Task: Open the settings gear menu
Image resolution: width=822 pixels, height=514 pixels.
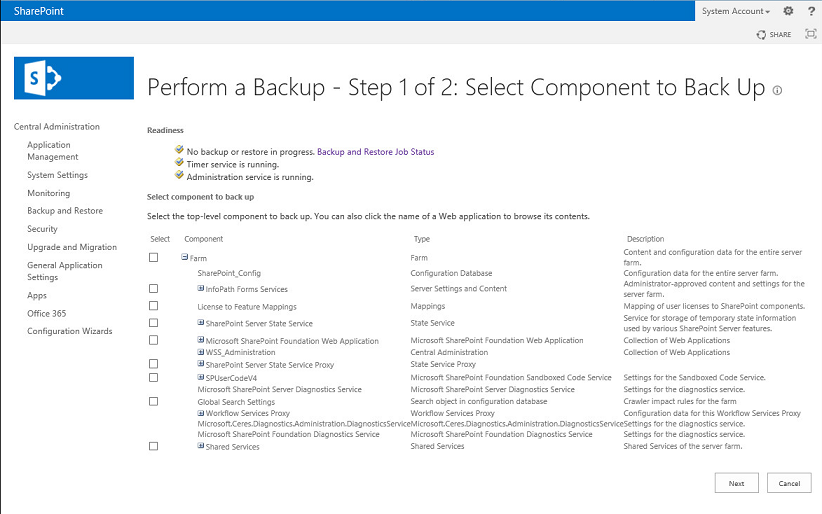Action: tap(788, 11)
